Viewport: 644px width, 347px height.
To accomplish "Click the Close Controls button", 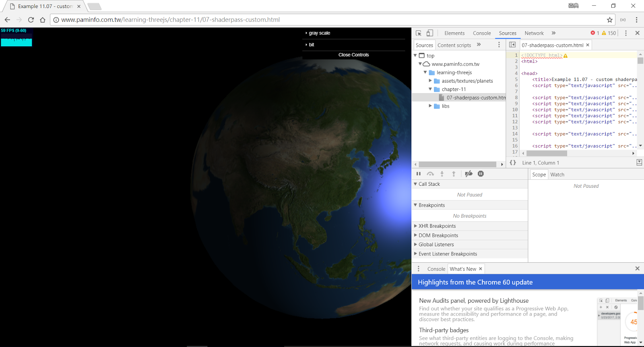I will click(353, 55).
